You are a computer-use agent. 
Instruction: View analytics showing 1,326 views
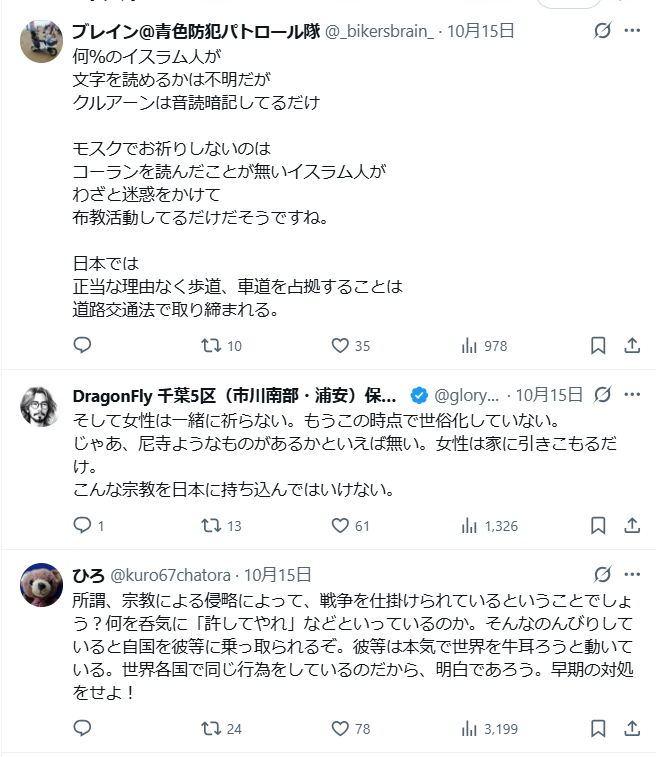coord(469,525)
